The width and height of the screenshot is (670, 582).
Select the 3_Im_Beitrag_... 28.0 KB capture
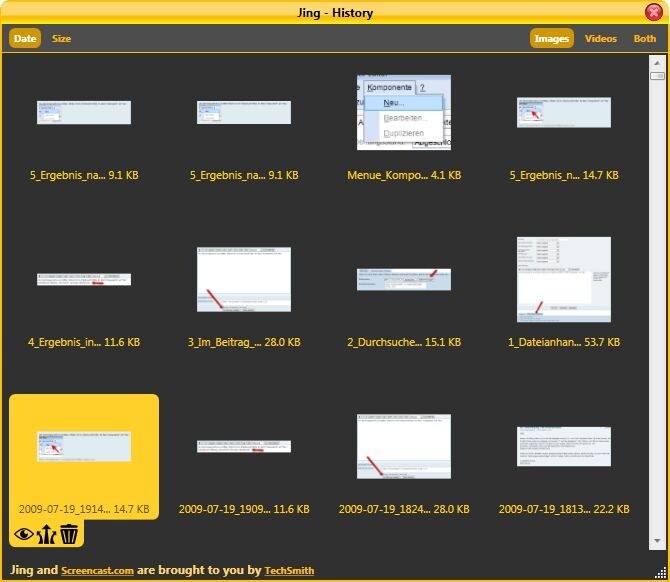(244, 280)
